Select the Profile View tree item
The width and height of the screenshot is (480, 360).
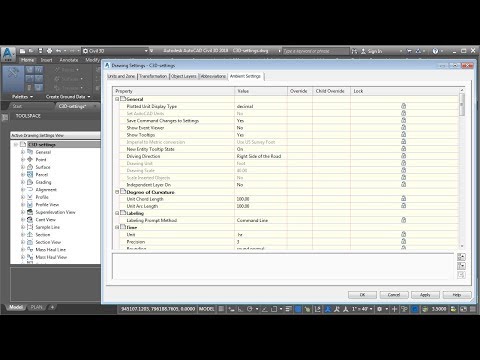(47, 205)
